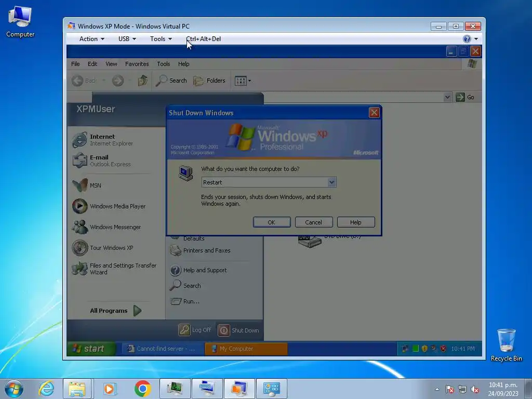This screenshot has width=532, height=399.
Task: Expand the help dropdown arrow in Virtual PC
Action: 476,39
